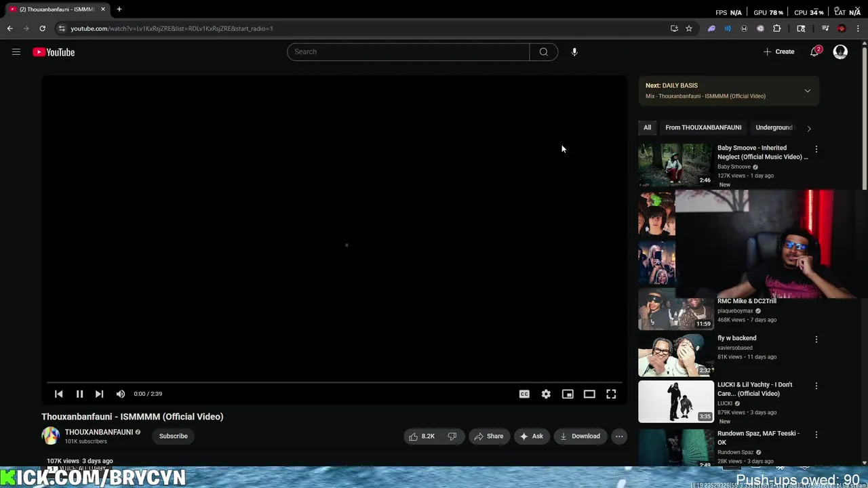Click the video progress bar

334,382
